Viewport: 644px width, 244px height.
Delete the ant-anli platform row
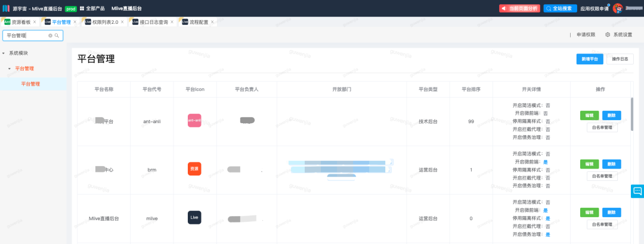(612, 115)
